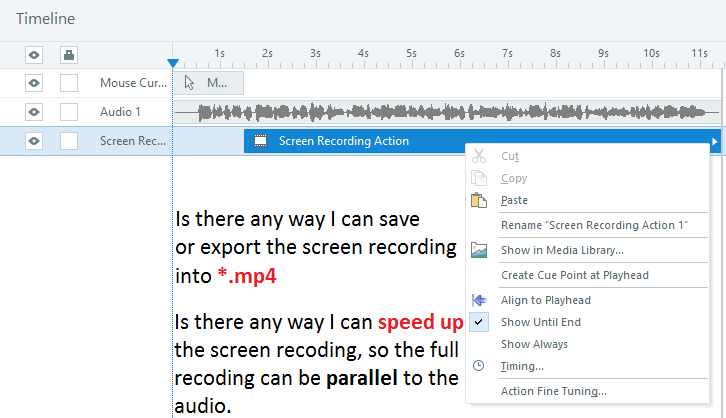Select Rename "Screen Recording Action 1" menu item
This screenshot has width=726, height=418.
click(x=593, y=225)
